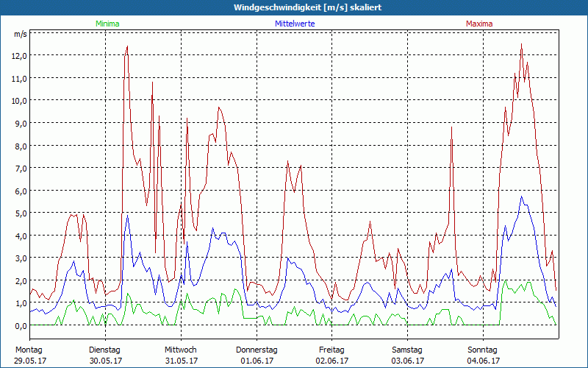
Task: Click the '30.05.17' date label
Action: point(106,361)
